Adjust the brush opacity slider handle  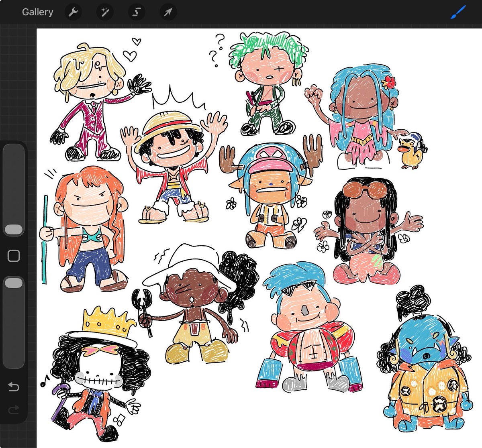click(x=14, y=283)
